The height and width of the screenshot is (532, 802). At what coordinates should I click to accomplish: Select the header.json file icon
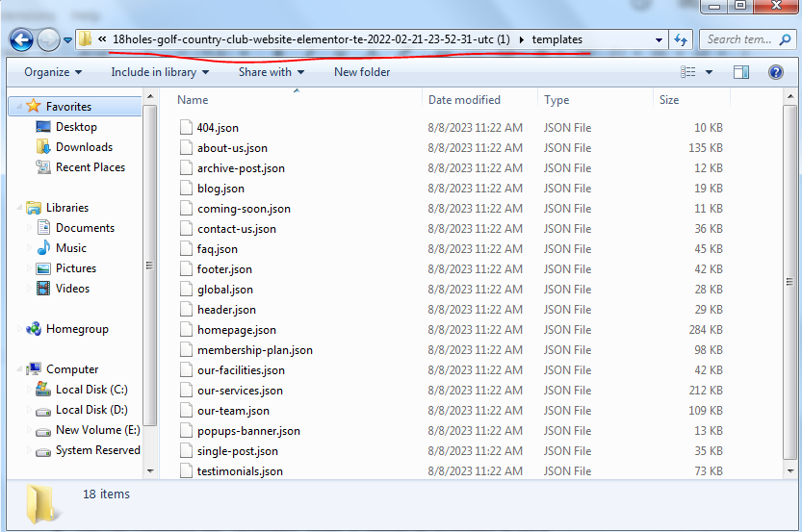click(186, 310)
